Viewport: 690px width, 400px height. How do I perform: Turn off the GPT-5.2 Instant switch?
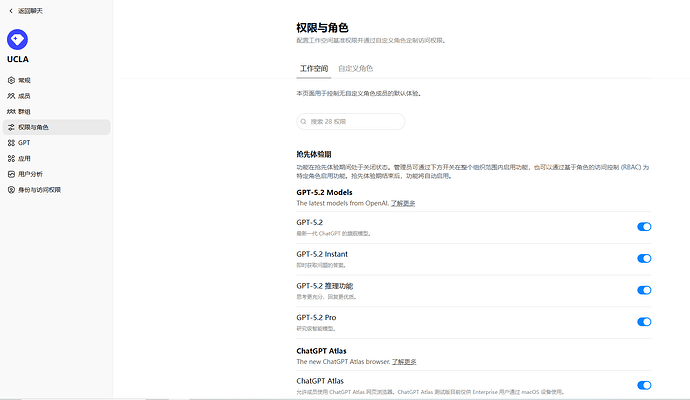point(644,258)
